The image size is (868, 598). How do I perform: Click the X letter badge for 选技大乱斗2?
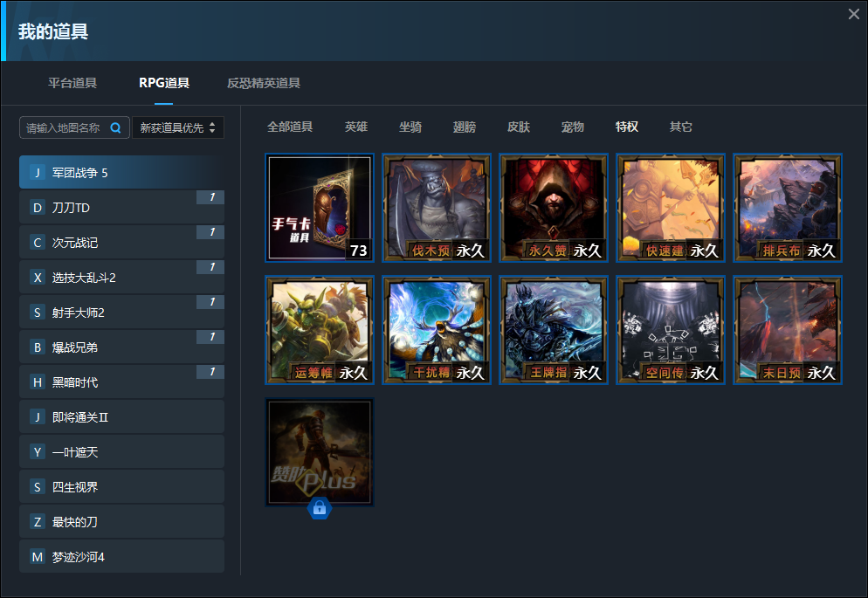point(37,277)
